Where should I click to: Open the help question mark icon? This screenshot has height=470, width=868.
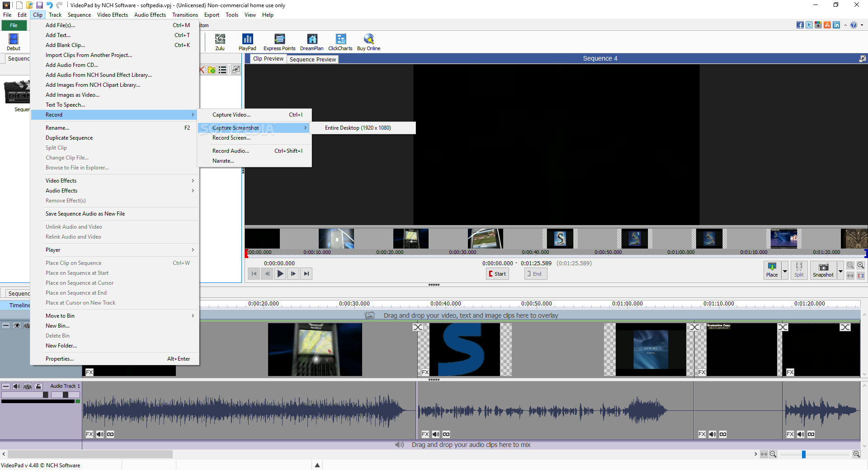click(854, 25)
